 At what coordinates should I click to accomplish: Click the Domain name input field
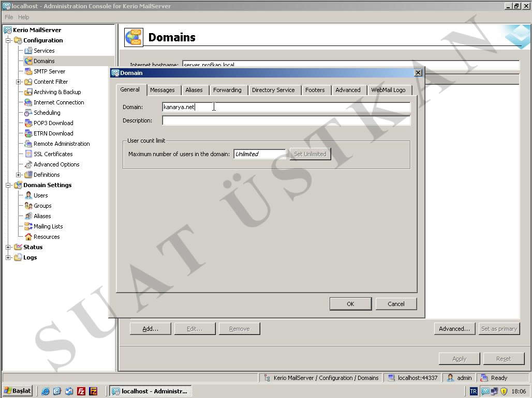pyautogui.click(x=286, y=107)
